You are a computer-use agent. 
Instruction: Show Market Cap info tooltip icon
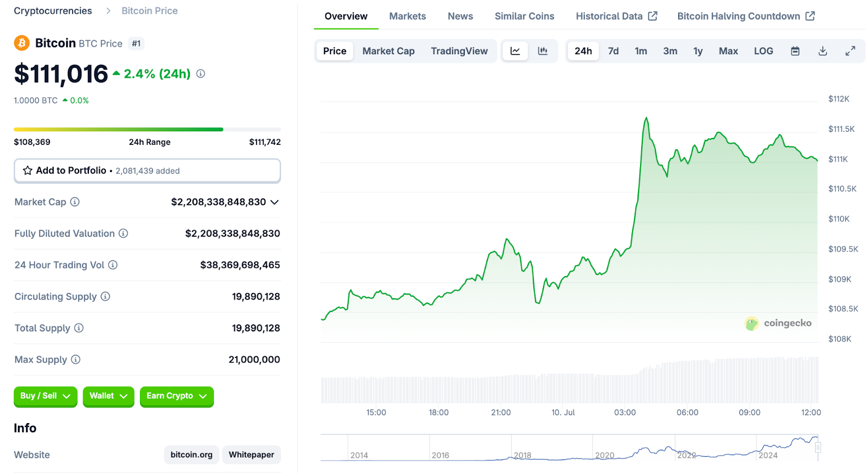75,202
